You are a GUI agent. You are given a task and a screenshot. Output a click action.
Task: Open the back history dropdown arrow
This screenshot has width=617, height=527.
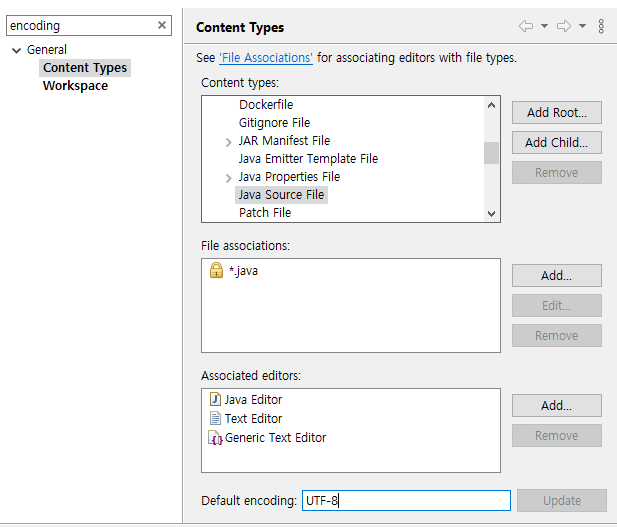[544, 26]
